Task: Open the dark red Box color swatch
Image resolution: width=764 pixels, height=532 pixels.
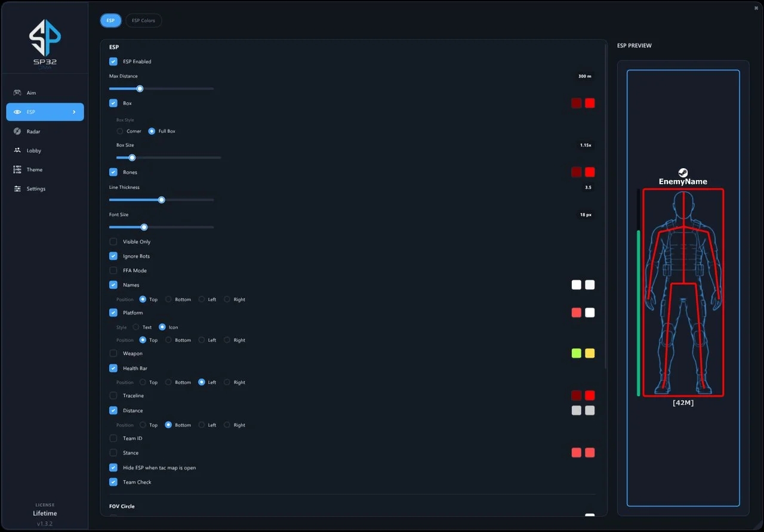Action: tap(577, 103)
